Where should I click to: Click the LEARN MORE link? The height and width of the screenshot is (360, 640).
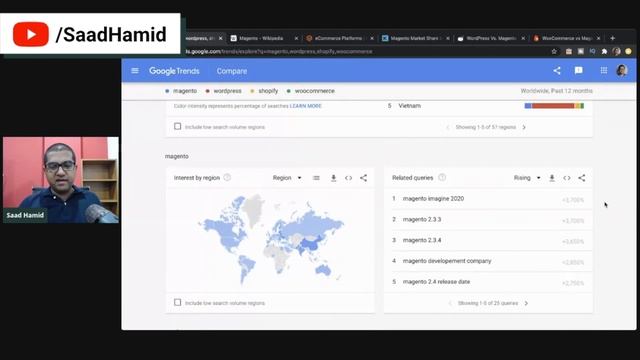pyautogui.click(x=306, y=106)
